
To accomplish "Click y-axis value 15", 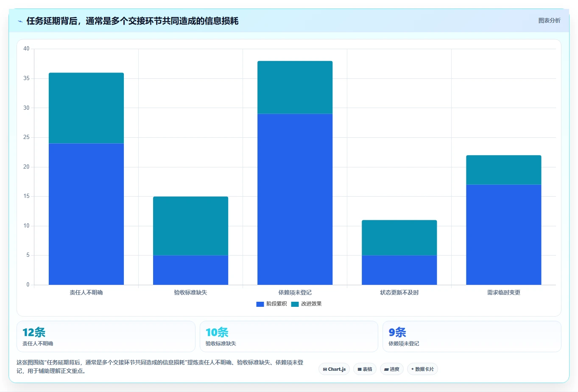I will [x=26, y=196].
